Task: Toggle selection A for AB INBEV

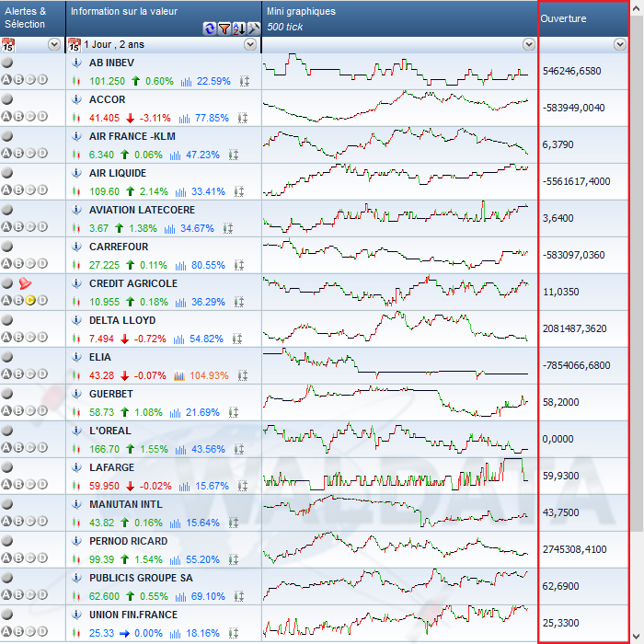Action: tap(6, 79)
